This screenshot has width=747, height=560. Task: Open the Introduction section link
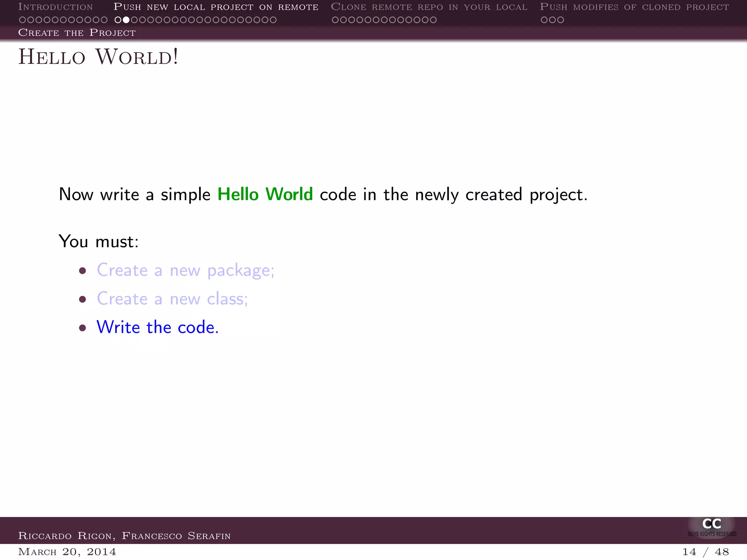point(55,7)
